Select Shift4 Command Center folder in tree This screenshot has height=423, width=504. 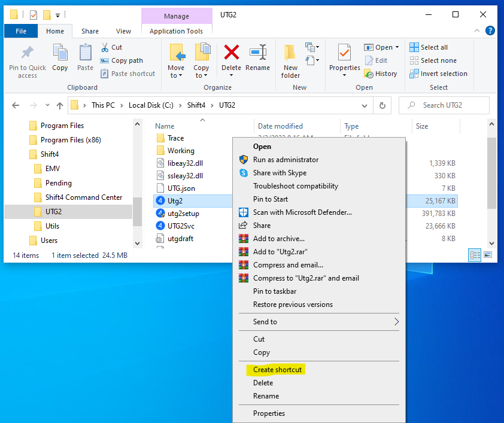click(x=83, y=197)
